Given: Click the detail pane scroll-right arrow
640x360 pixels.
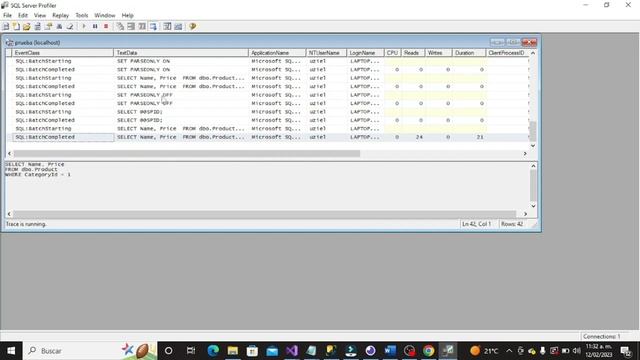Looking at the screenshot, I should tap(525, 214).
